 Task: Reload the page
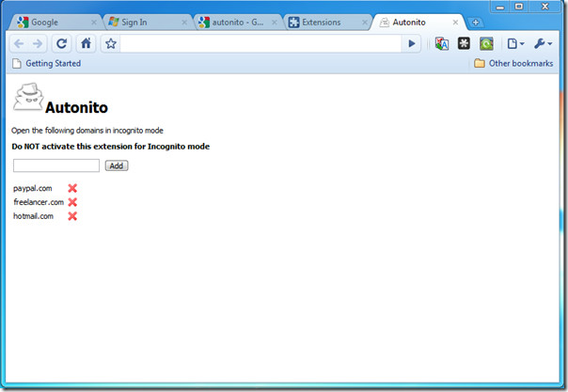click(x=61, y=44)
